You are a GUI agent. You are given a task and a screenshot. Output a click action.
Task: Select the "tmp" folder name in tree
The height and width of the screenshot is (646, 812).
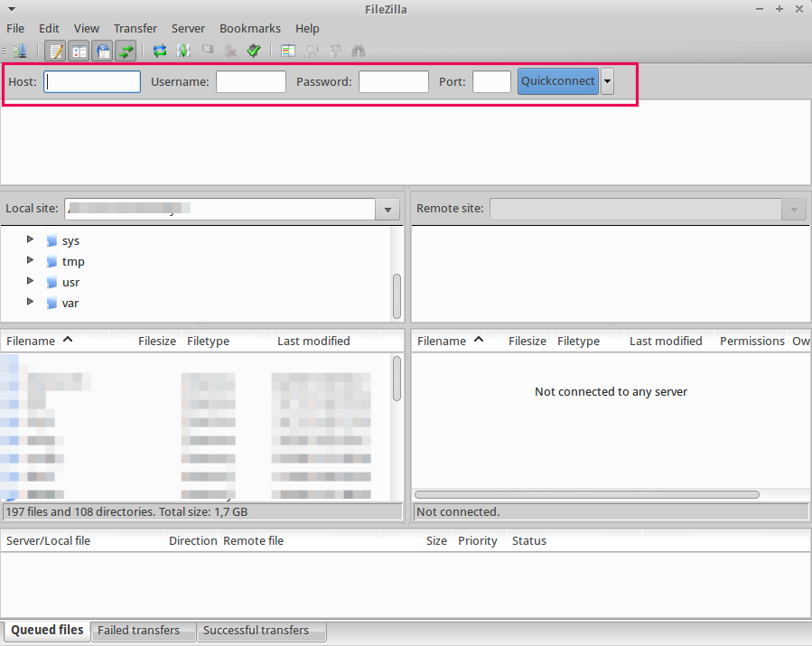click(x=73, y=262)
